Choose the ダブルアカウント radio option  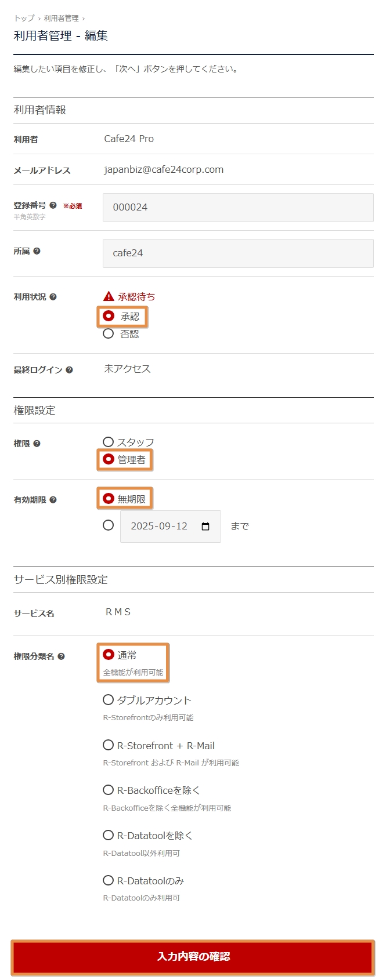coord(109,700)
